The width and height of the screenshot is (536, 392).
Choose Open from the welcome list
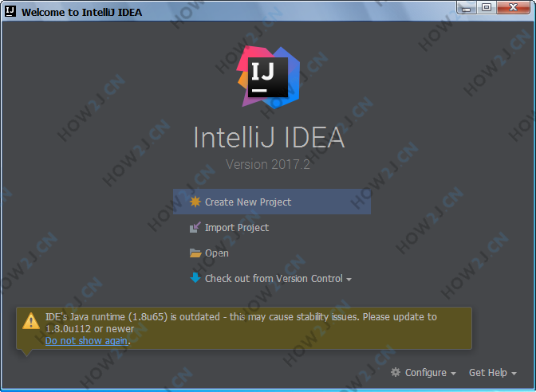point(217,253)
